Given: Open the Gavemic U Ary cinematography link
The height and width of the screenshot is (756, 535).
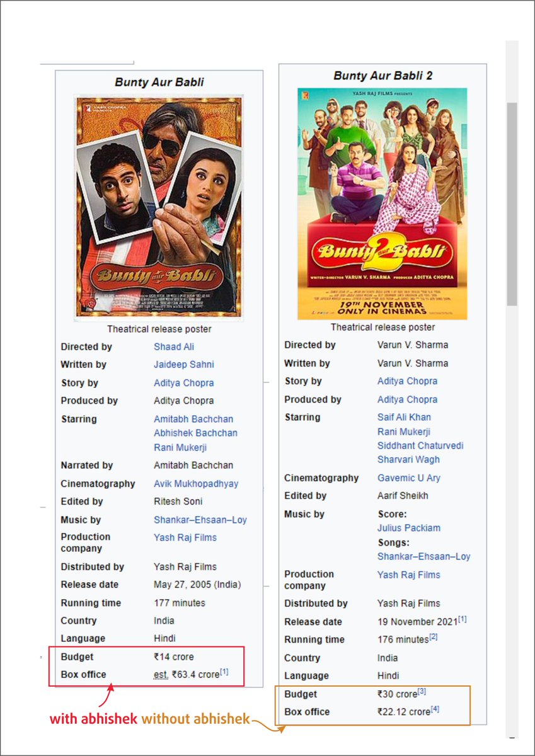Looking at the screenshot, I should coord(409,478).
